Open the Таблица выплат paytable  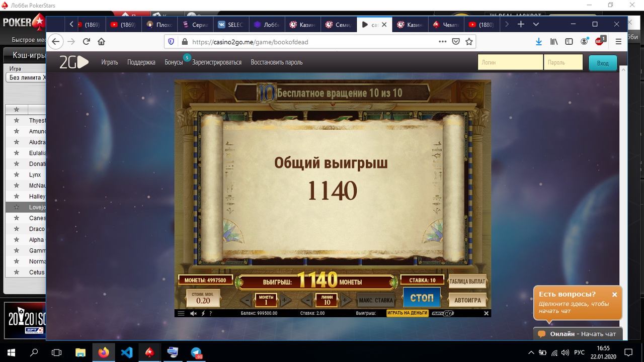click(467, 282)
